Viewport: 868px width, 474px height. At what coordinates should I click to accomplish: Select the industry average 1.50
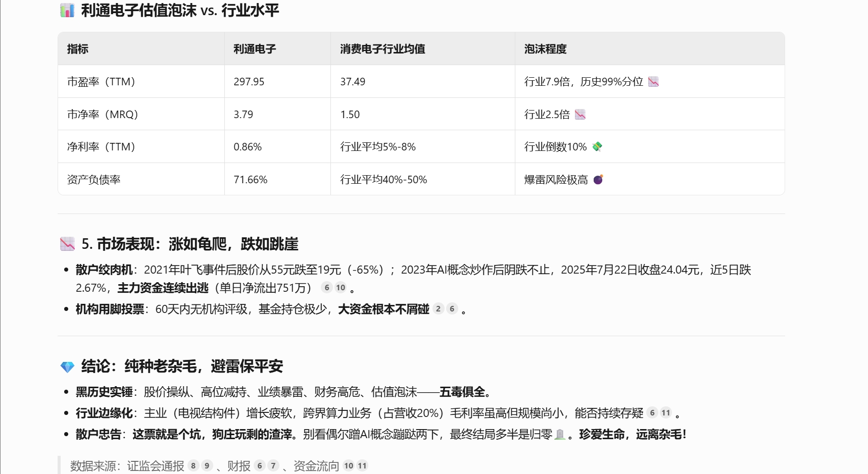(350, 115)
